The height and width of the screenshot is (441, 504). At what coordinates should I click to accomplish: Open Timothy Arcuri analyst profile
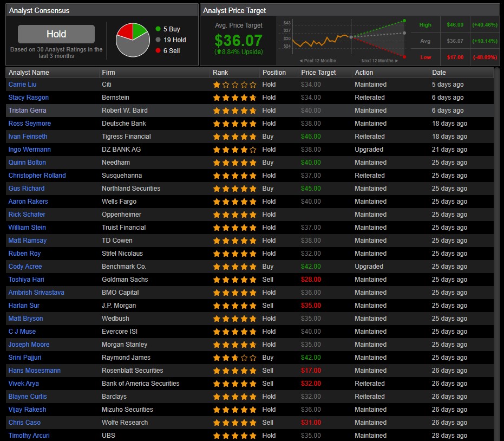point(29,436)
